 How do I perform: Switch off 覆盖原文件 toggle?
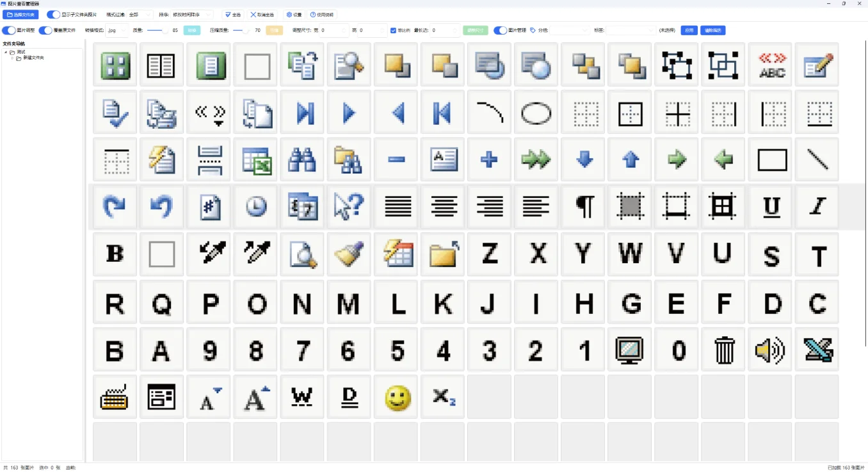[x=45, y=30]
